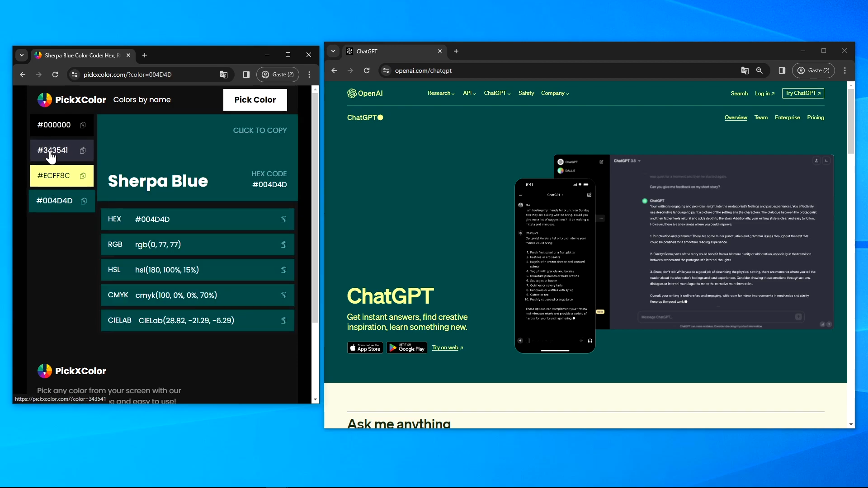Copy the RGB value row icon
Viewport: 868px width, 488px height.
pos(283,244)
